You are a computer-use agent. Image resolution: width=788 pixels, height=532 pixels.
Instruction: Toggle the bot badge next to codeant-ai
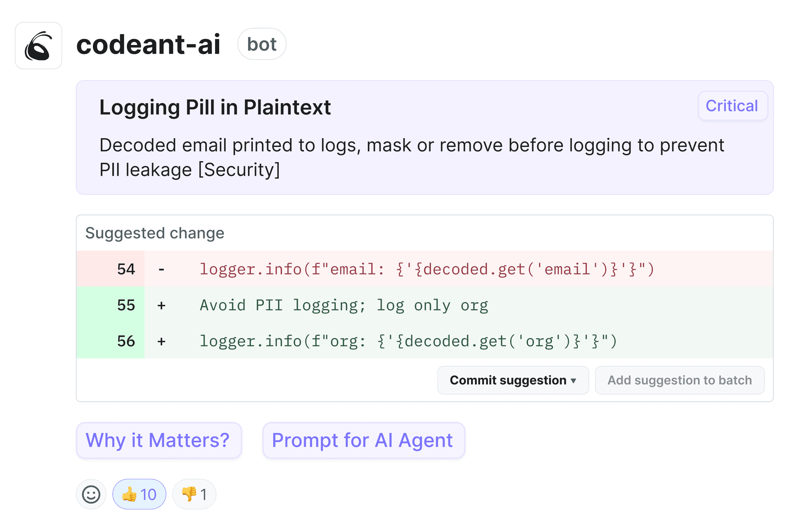coord(262,43)
